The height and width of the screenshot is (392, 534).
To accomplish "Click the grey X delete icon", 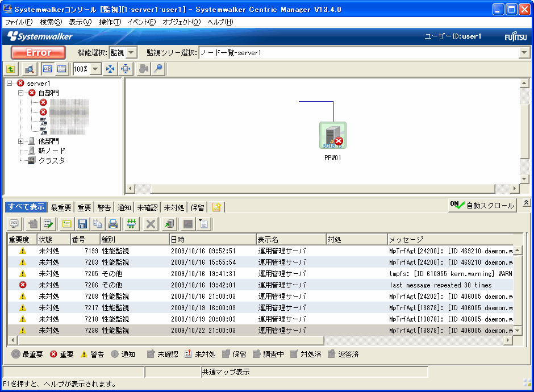I will [151, 224].
